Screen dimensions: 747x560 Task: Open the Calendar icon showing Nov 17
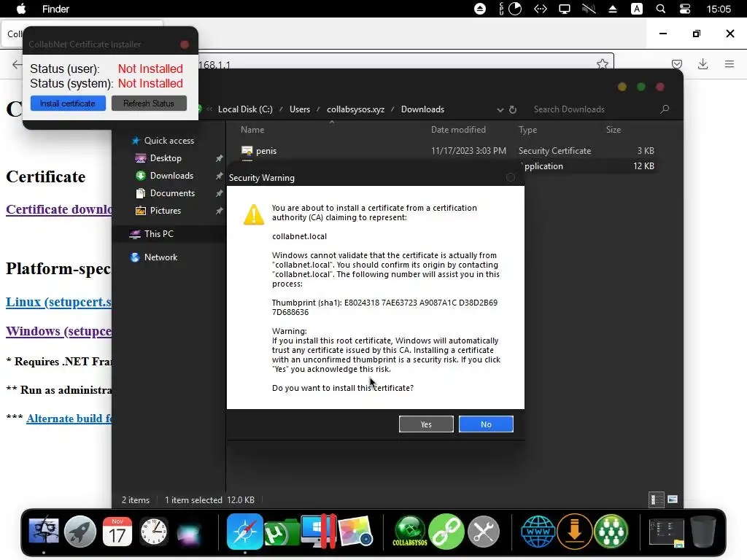(117, 532)
